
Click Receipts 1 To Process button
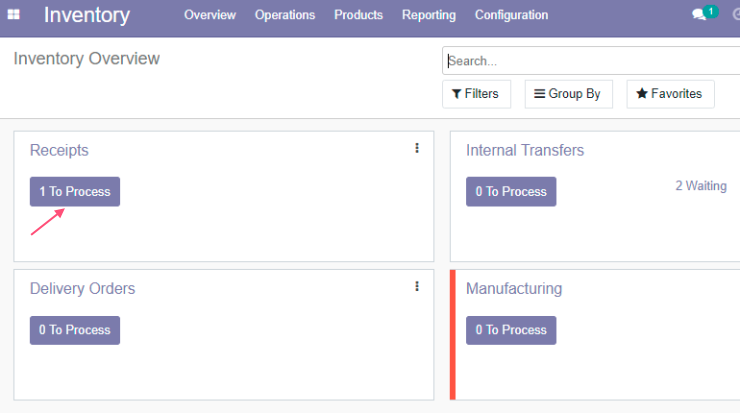click(75, 192)
